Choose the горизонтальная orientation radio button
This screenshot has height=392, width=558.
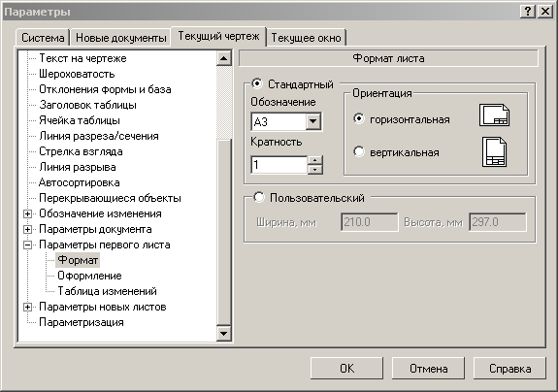[359, 118]
